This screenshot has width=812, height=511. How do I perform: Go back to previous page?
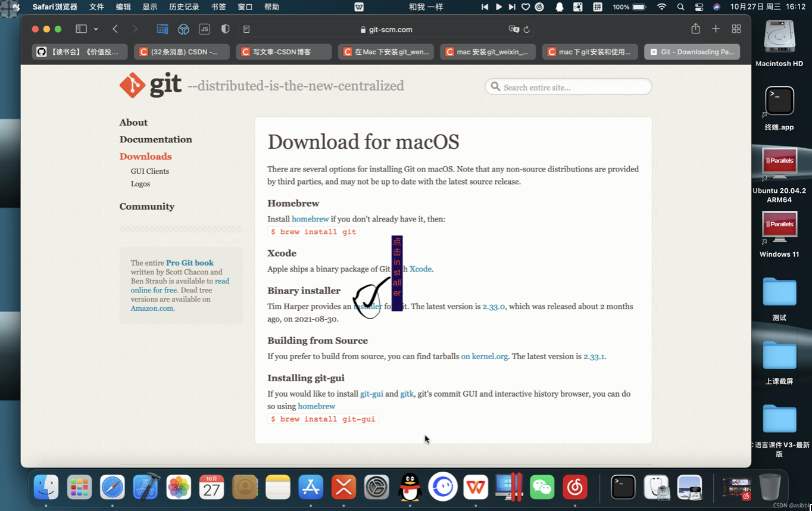(115, 29)
